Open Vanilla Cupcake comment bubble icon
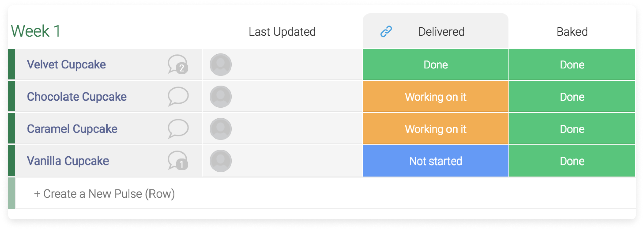644x230 pixels. click(x=178, y=161)
